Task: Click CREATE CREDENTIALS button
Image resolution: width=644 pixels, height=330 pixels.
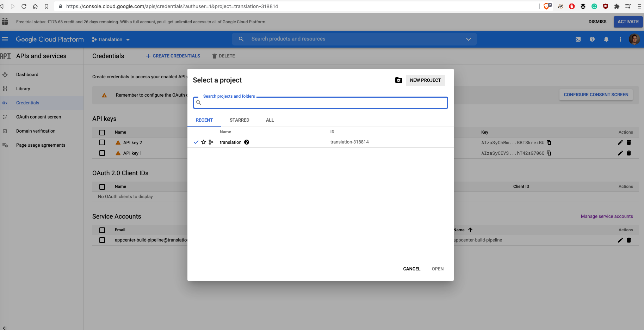Action: coord(173,56)
